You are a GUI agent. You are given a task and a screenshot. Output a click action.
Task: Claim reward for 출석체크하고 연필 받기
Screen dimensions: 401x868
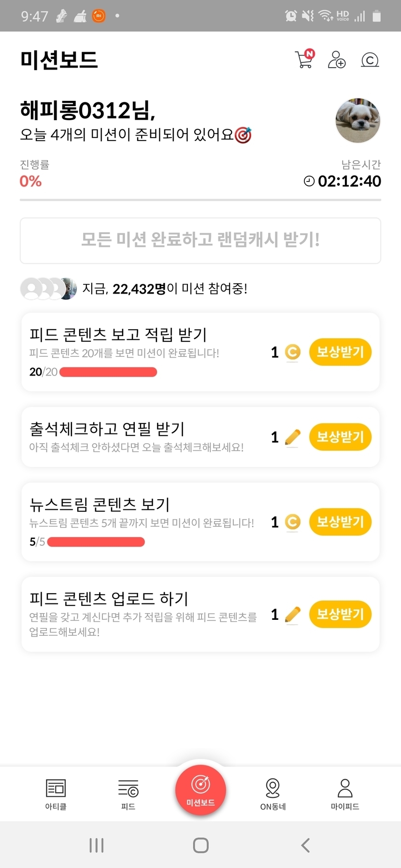pos(340,437)
